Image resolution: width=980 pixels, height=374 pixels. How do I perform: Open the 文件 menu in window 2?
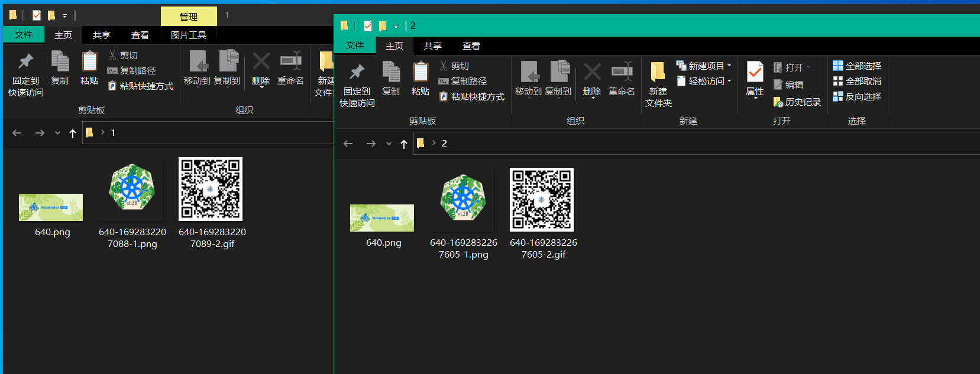pyautogui.click(x=355, y=45)
